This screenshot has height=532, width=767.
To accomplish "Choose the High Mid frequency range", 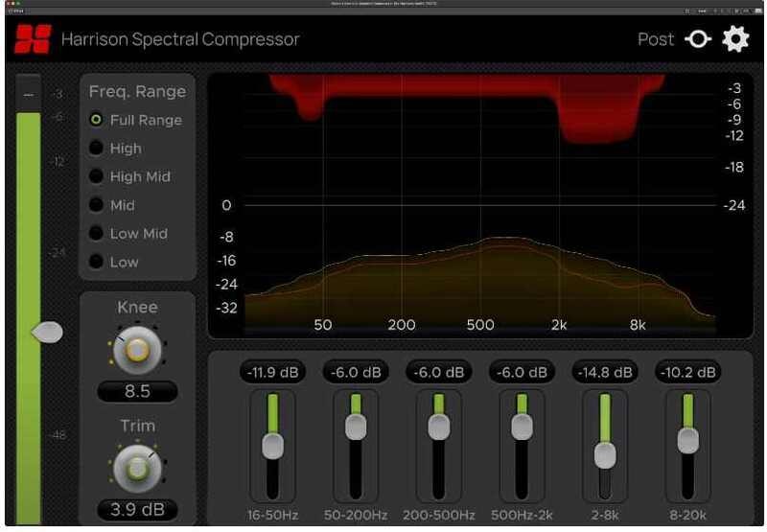I will click(97, 176).
